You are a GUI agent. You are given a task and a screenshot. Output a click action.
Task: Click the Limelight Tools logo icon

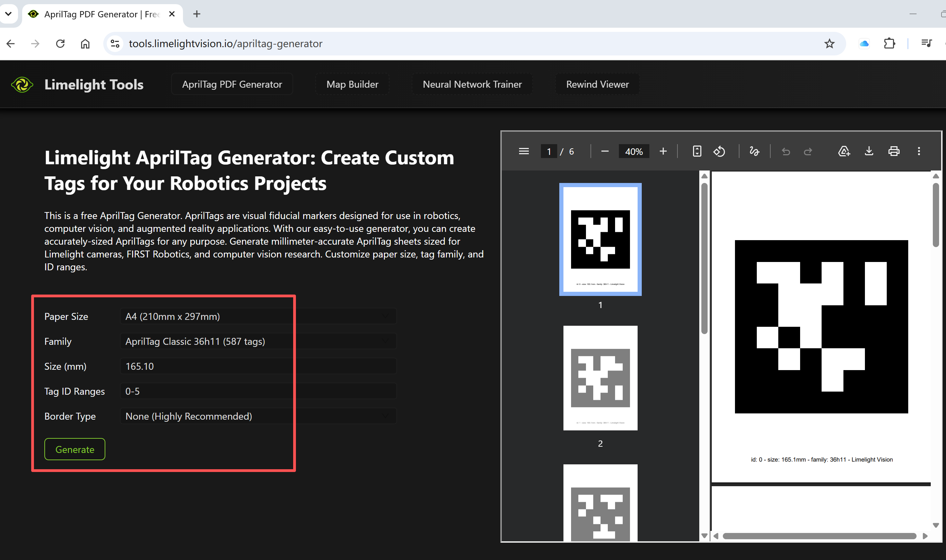click(22, 85)
